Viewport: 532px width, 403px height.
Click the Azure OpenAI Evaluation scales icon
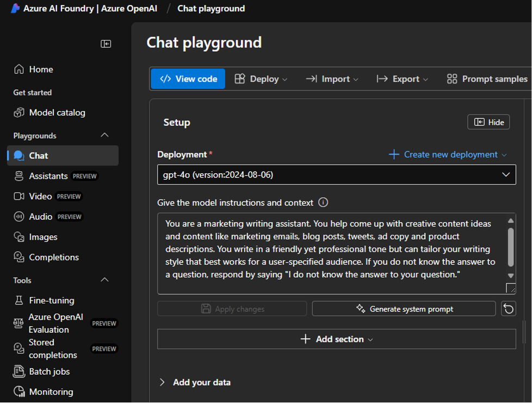[x=18, y=323]
